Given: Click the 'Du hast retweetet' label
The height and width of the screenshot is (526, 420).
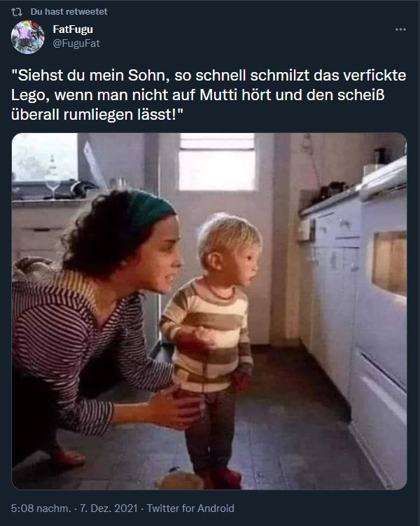Looking at the screenshot, I should [69, 12].
